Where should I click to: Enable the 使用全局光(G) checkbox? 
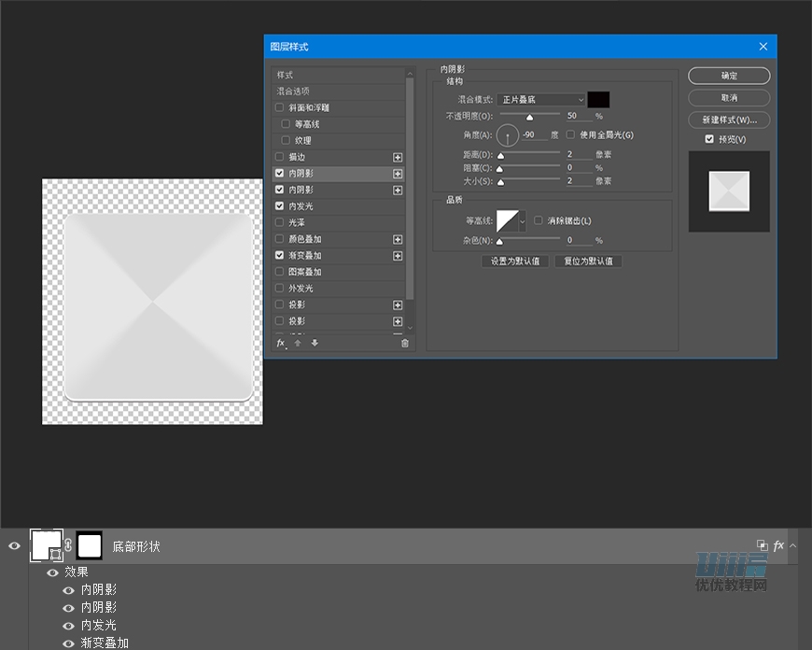[x=570, y=134]
